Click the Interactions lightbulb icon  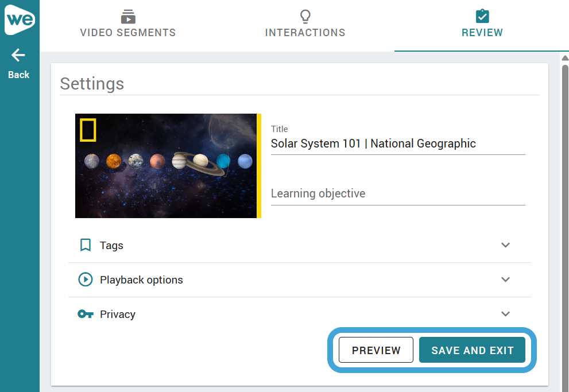coord(305,16)
